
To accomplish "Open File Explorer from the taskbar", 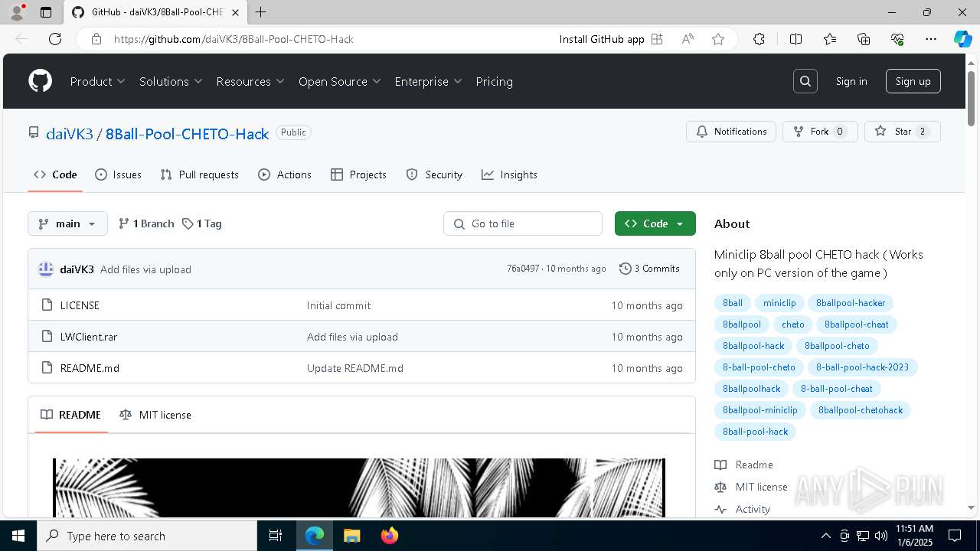I will pos(351,536).
